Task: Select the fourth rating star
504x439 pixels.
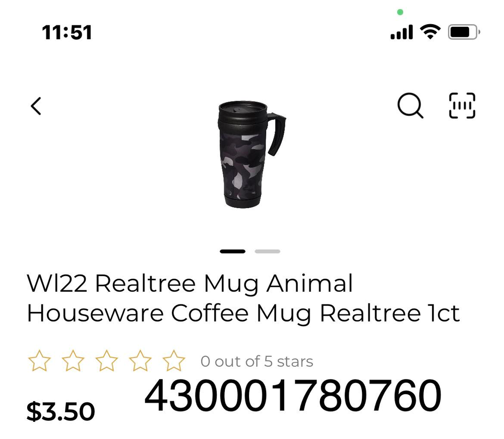Action: (x=140, y=361)
